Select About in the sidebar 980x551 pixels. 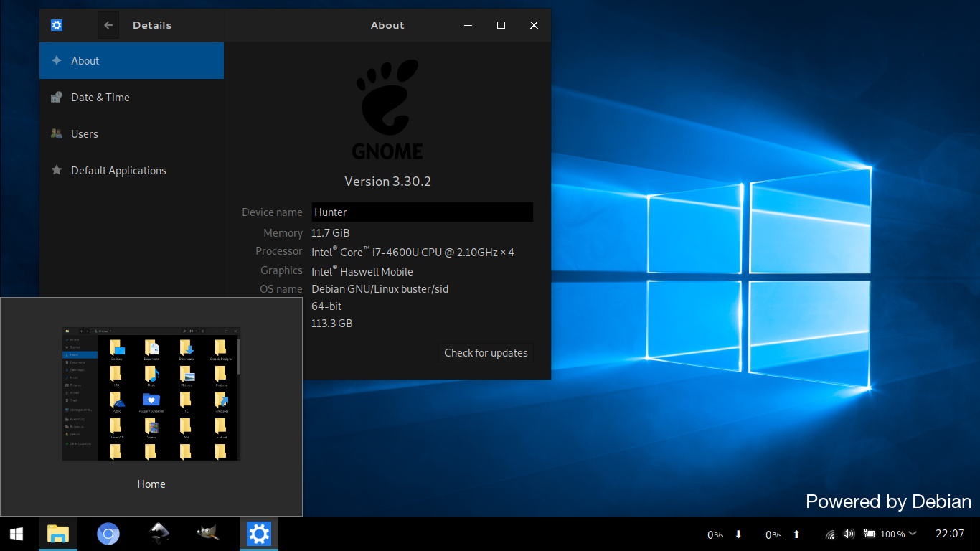point(132,61)
